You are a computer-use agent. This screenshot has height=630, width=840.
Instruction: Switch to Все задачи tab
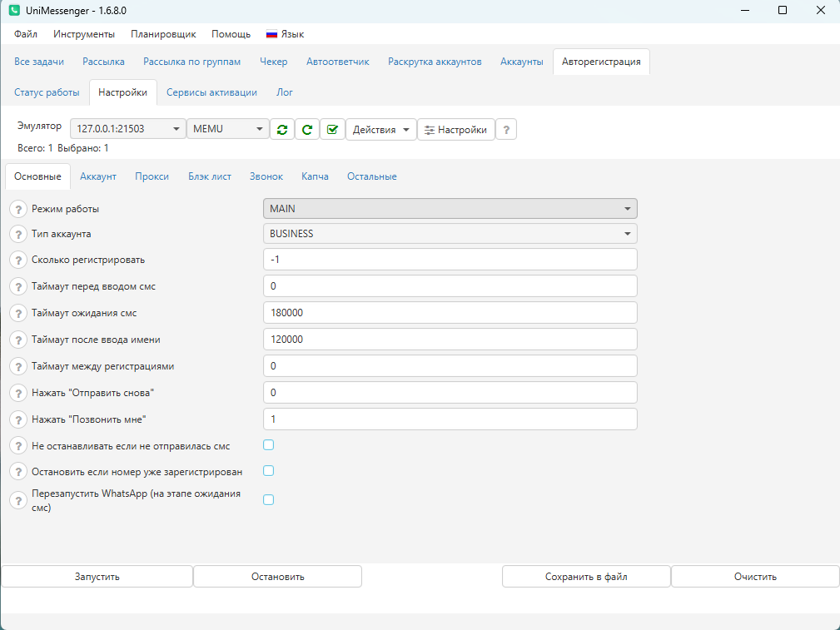[x=39, y=62]
